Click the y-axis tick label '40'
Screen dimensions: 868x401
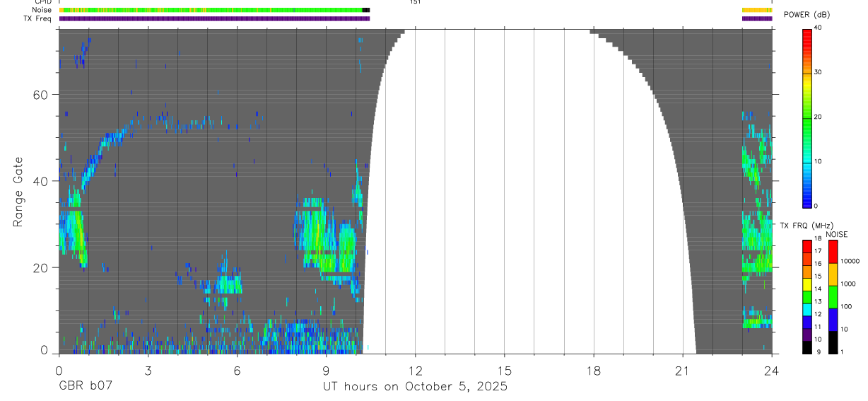[x=42, y=181]
